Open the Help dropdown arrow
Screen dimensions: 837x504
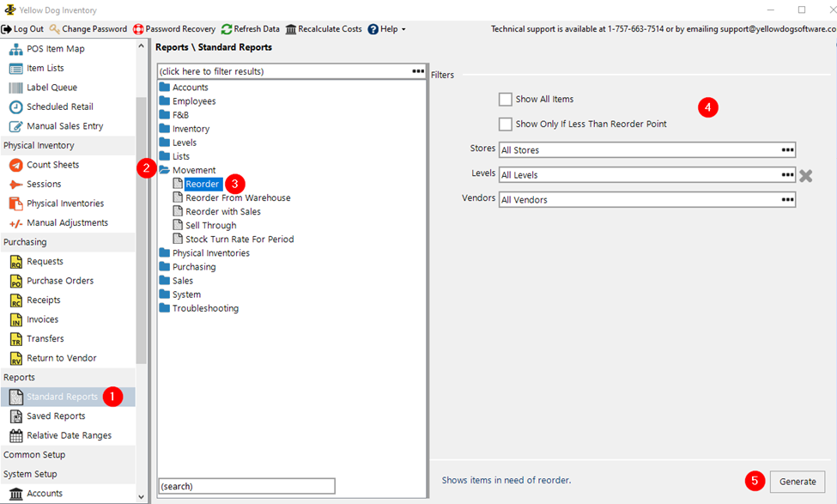coord(403,29)
